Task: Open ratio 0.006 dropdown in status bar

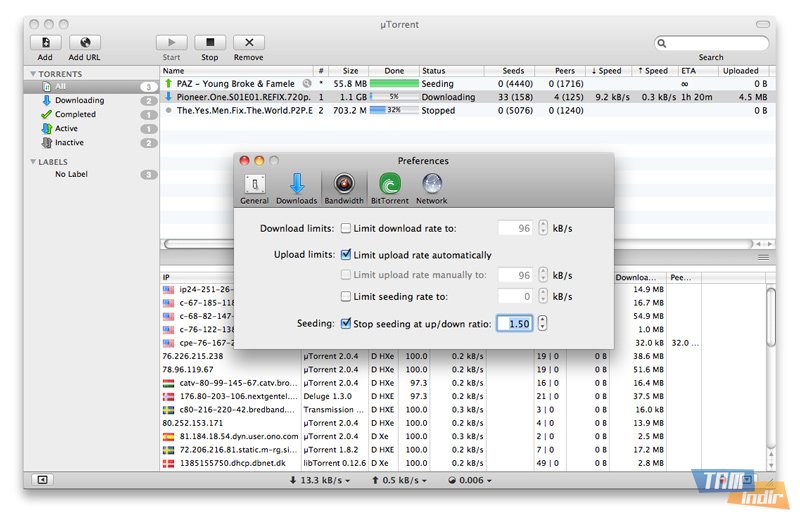Action: coord(470,480)
